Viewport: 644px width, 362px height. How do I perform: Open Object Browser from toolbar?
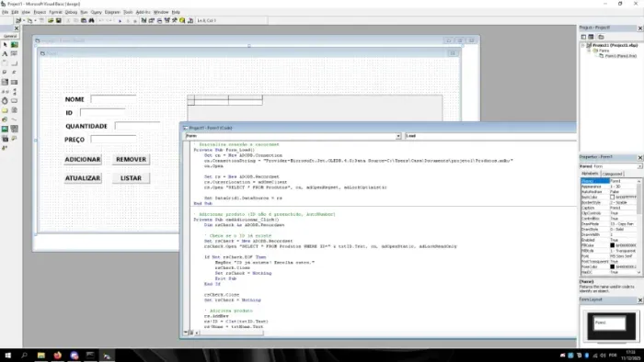(x=167, y=20)
